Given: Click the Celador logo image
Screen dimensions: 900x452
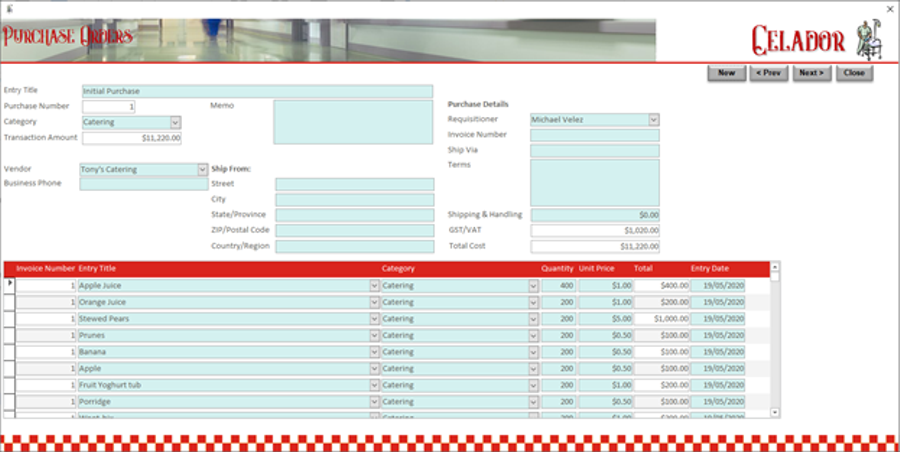Looking at the screenshot, I should coord(819,40).
